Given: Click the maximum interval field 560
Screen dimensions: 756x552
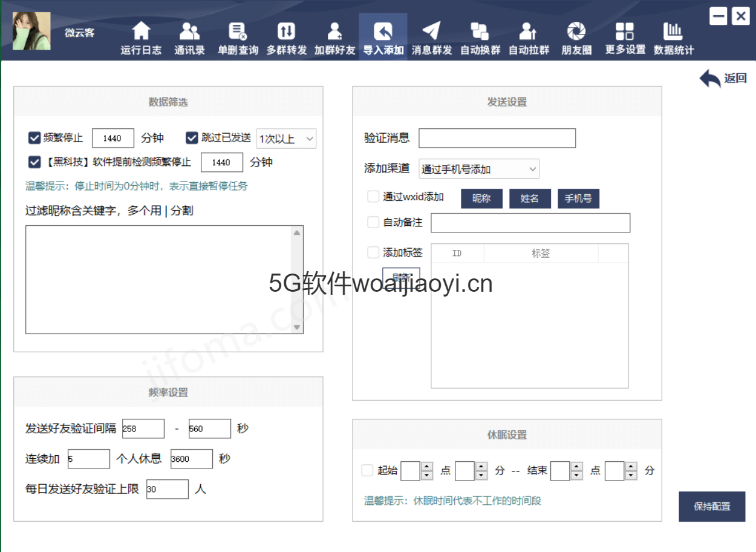Looking at the screenshot, I should [x=210, y=429].
